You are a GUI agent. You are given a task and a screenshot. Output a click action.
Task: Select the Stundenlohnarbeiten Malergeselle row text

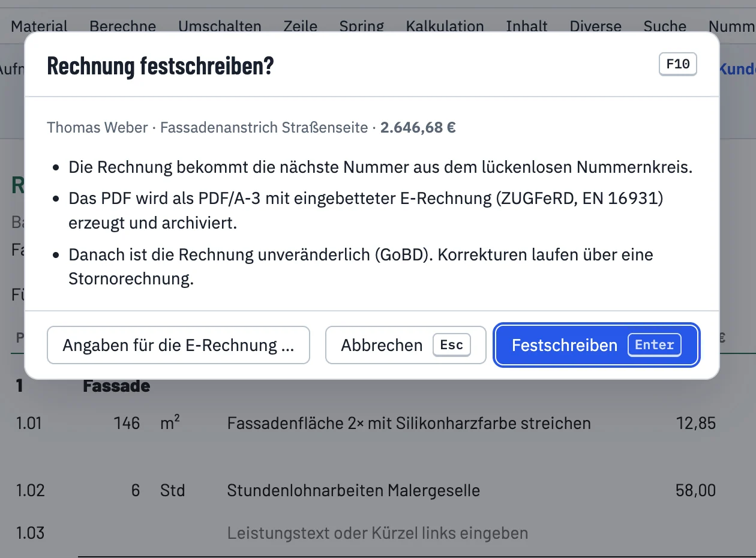tap(353, 490)
